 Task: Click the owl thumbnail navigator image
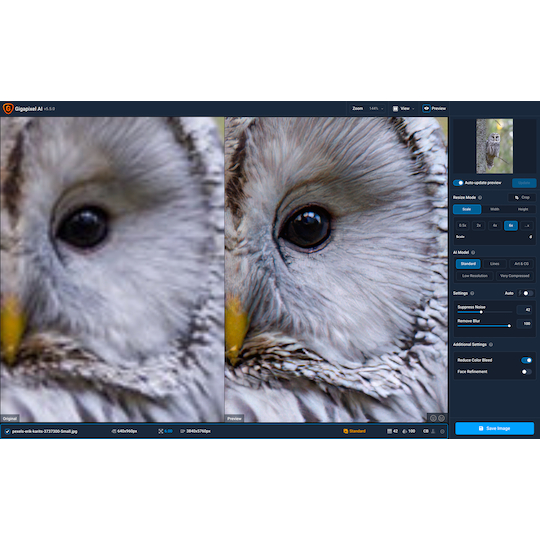[x=495, y=146]
